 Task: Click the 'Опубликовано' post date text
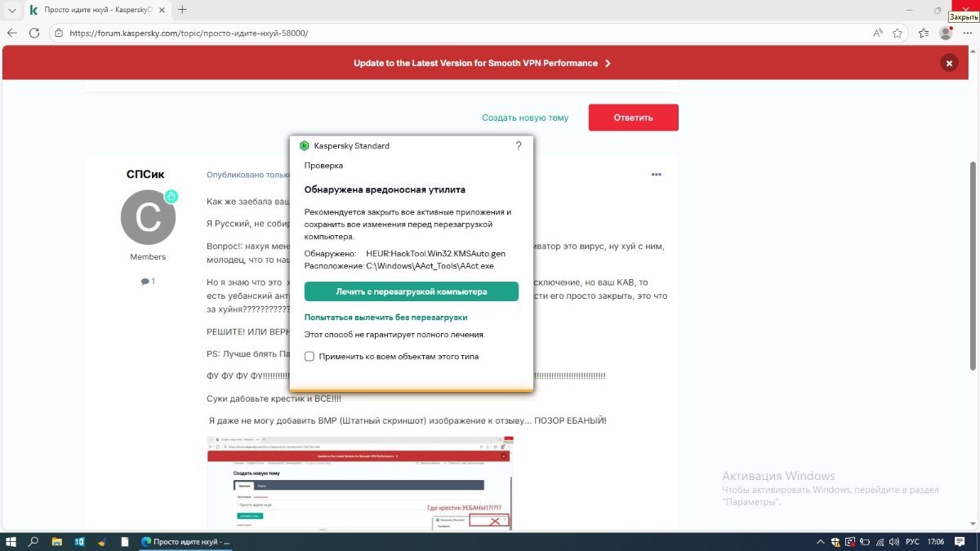248,175
